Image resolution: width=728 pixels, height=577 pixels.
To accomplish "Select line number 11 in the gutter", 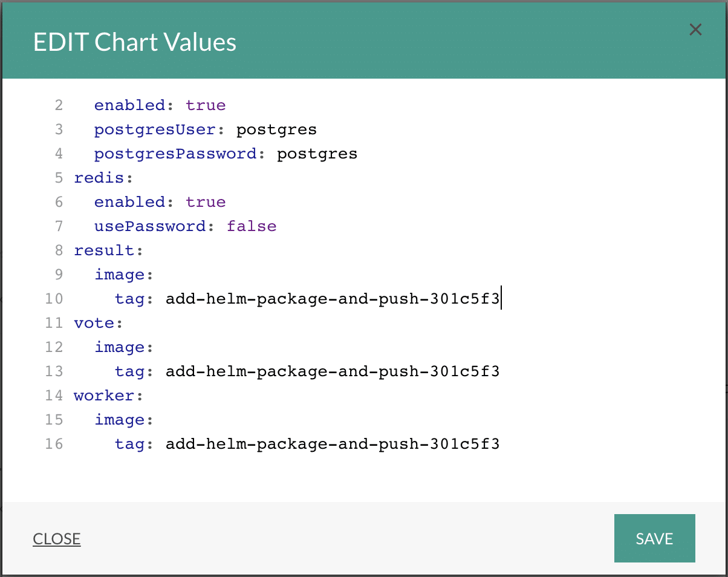I will coord(54,323).
